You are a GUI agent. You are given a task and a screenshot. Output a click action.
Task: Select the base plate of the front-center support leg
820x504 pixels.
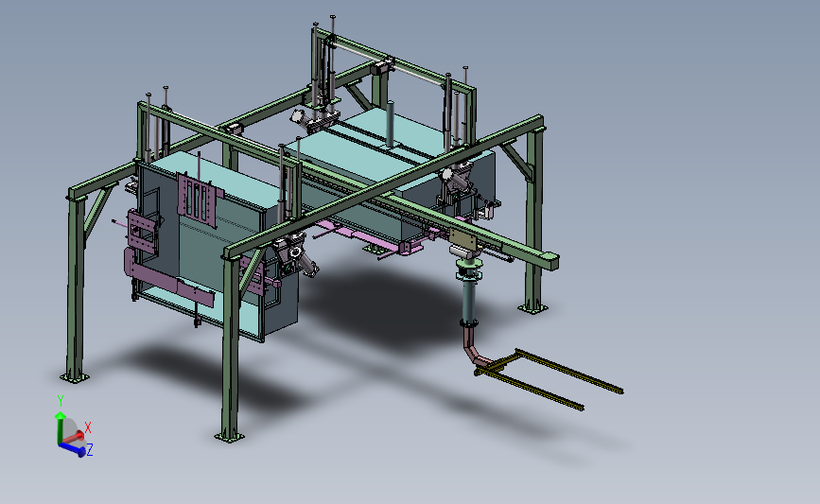point(229,437)
